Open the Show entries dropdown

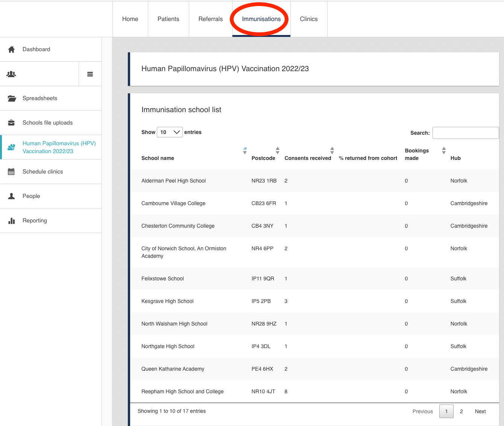[170, 132]
